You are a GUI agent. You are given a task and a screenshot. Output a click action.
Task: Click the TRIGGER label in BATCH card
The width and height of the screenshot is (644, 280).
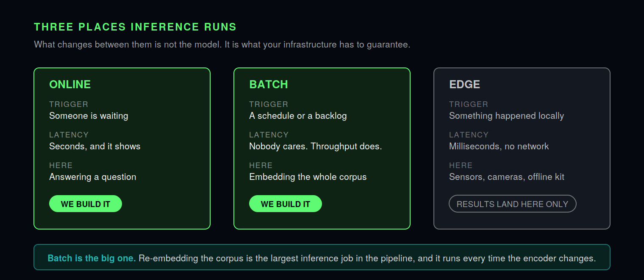point(269,104)
